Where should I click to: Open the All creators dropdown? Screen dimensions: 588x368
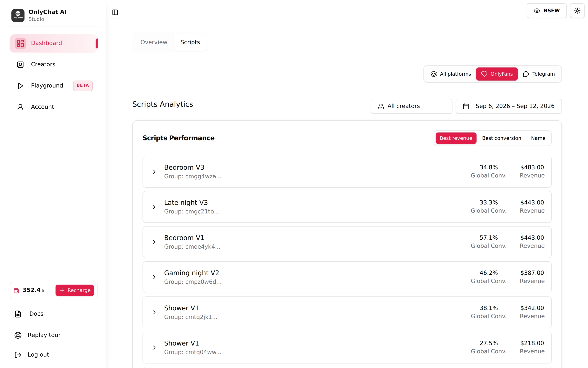click(411, 106)
